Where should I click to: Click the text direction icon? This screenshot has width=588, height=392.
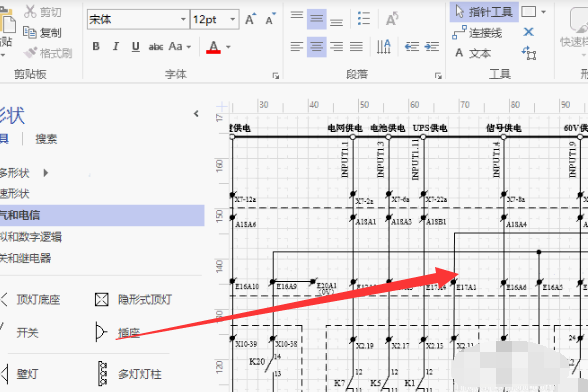click(384, 47)
